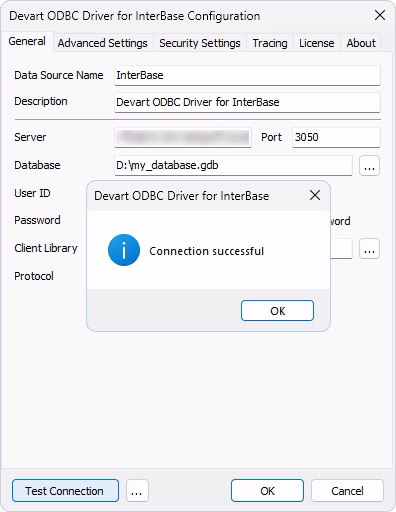This screenshot has width=396, height=512.
Task: Click the Port label
Action: [x=271, y=137]
